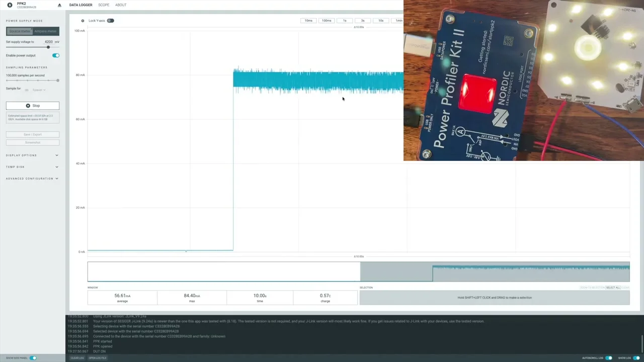Click the Screenshot button

[33, 142]
